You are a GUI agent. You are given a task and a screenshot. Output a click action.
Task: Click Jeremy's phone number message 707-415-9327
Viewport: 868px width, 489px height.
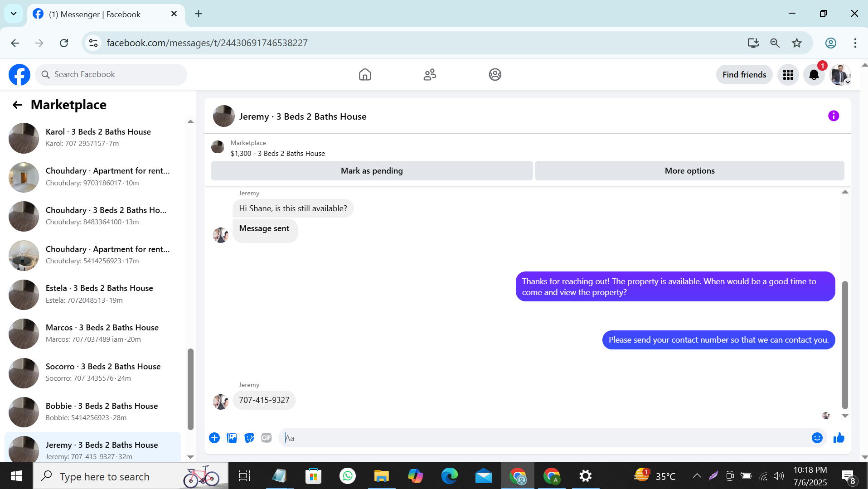[264, 400]
